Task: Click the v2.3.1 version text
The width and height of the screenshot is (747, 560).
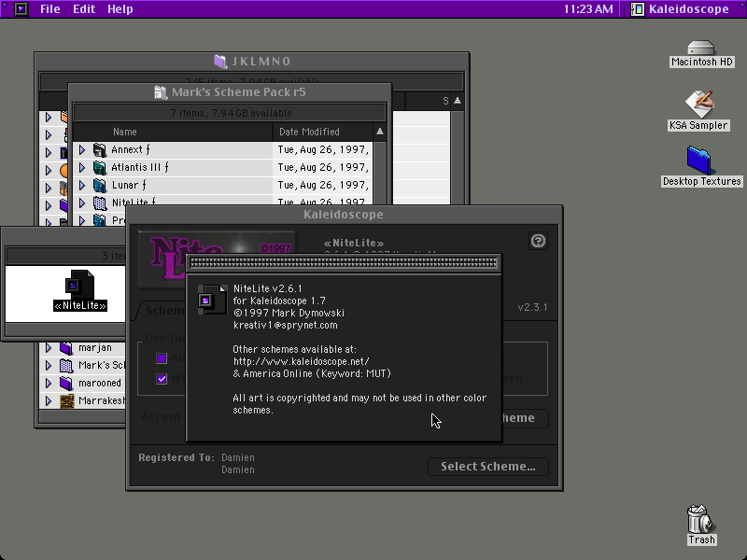Action: [x=532, y=307]
